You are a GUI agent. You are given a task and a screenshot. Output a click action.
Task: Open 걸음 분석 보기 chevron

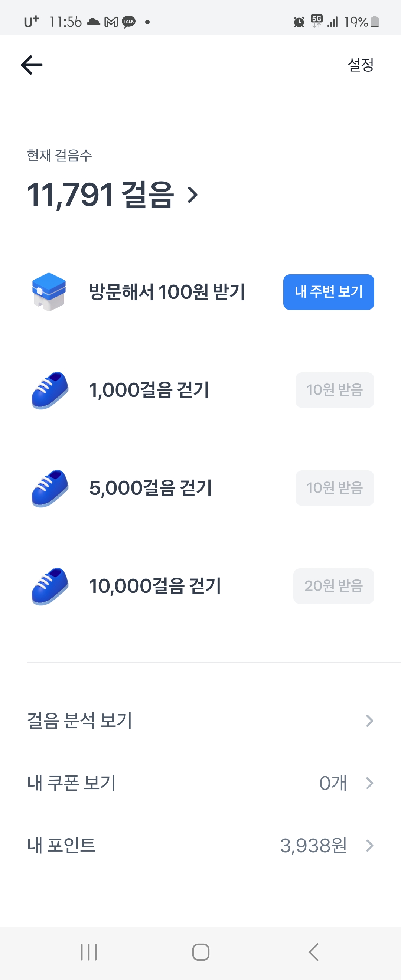(369, 721)
